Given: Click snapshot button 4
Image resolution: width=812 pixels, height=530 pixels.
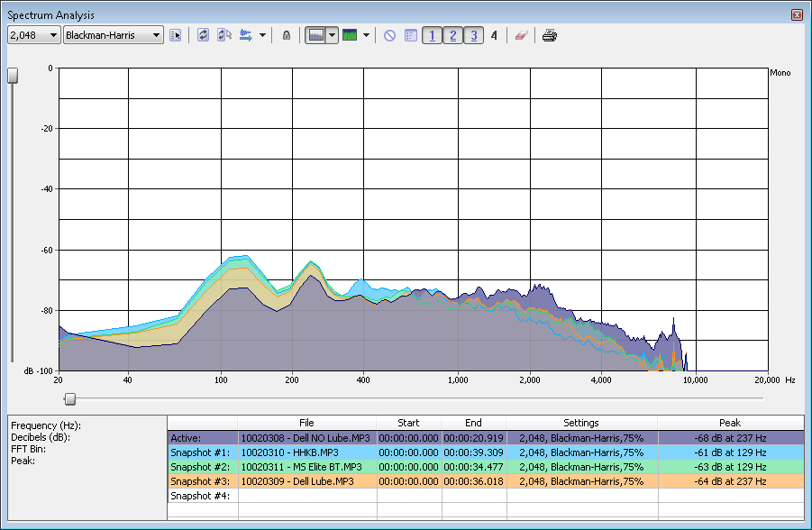Looking at the screenshot, I should 494,35.
